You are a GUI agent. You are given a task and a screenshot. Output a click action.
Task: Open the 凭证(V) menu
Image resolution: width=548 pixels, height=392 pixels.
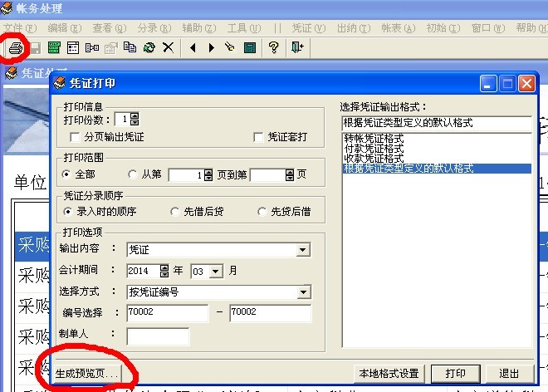click(309, 28)
